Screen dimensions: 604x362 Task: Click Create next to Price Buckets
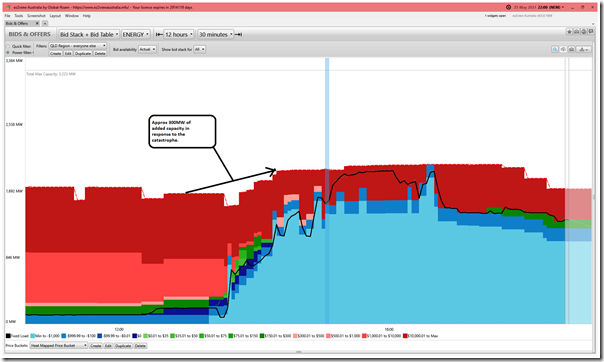click(96, 346)
